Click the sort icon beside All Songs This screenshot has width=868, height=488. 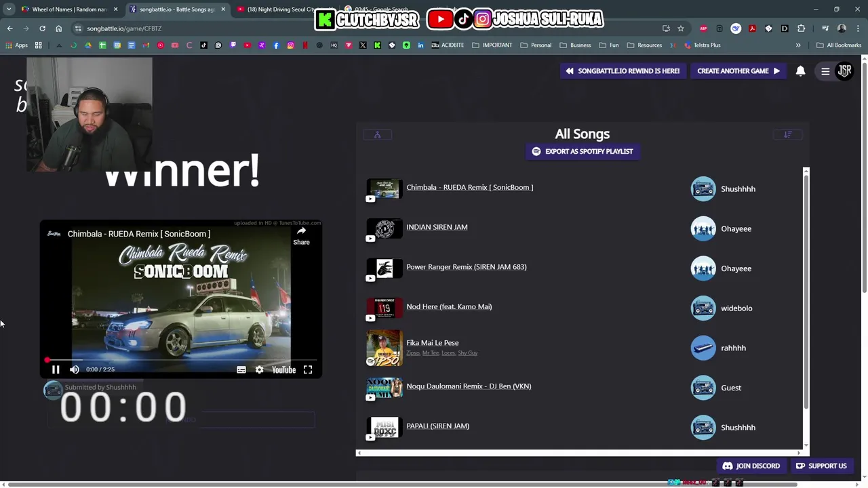point(788,134)
